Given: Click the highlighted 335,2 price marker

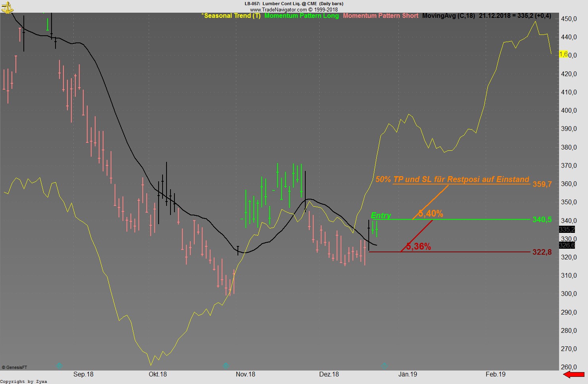Looking at the screenshot, I should [x=567, y=229].
